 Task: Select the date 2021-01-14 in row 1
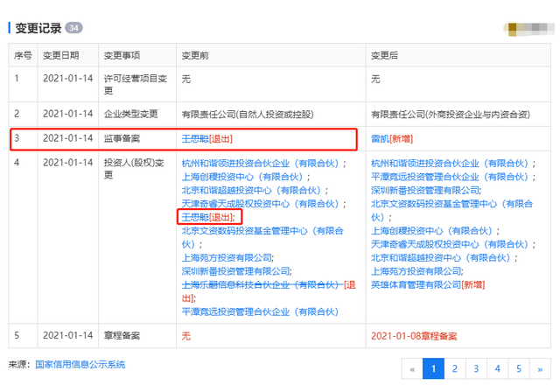(68, 78)
